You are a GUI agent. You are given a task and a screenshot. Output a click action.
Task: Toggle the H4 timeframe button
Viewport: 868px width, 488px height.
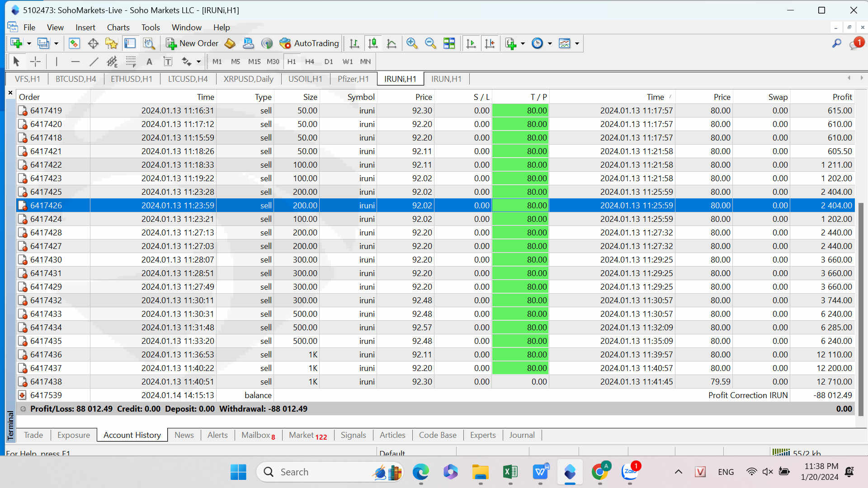(309, 61)
